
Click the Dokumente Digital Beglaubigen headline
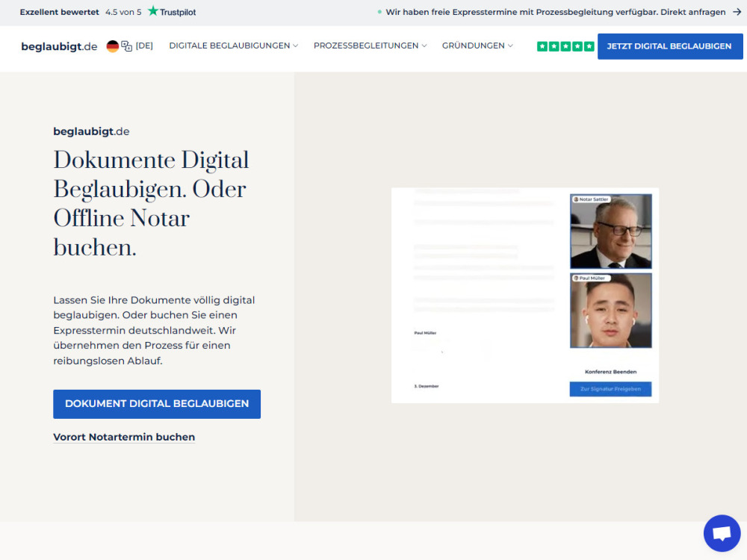(152, 203)
